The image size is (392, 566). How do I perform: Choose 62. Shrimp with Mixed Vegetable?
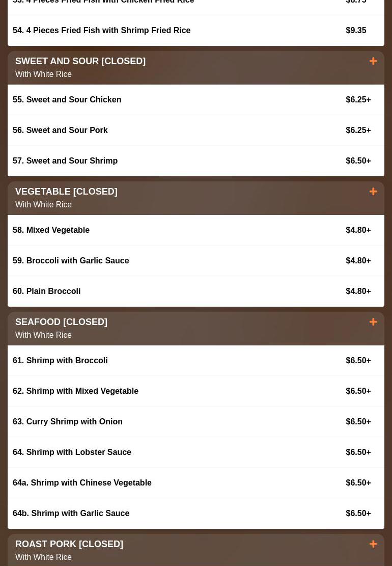[75, 391]
